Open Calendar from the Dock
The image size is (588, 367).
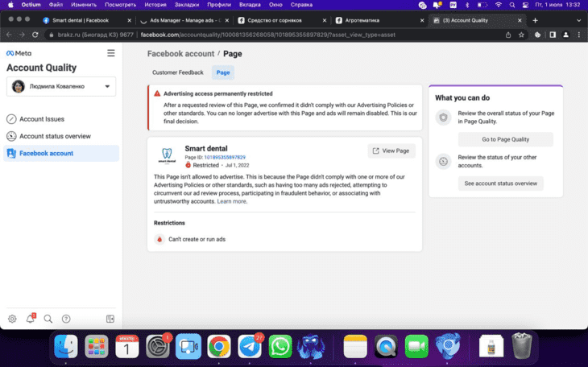(x=127, y=346)
